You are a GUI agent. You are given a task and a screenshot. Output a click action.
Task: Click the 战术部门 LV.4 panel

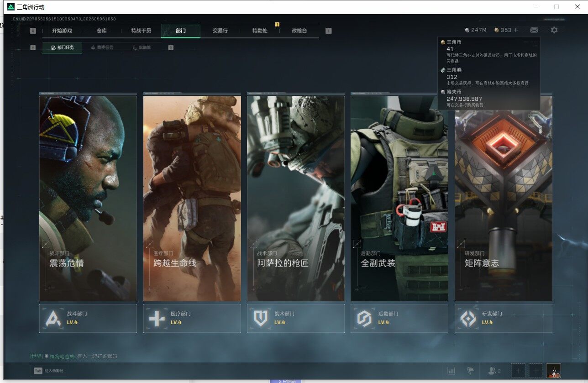[296, 319]
